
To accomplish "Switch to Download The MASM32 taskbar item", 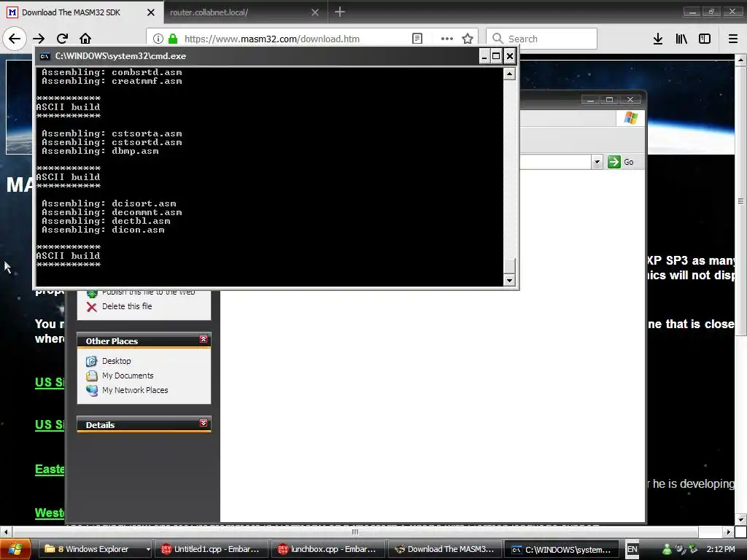I will [444, 549].
